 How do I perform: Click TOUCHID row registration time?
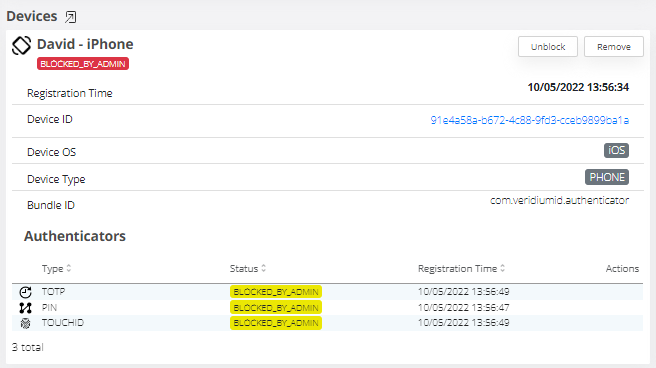click(x=464, y=322)
